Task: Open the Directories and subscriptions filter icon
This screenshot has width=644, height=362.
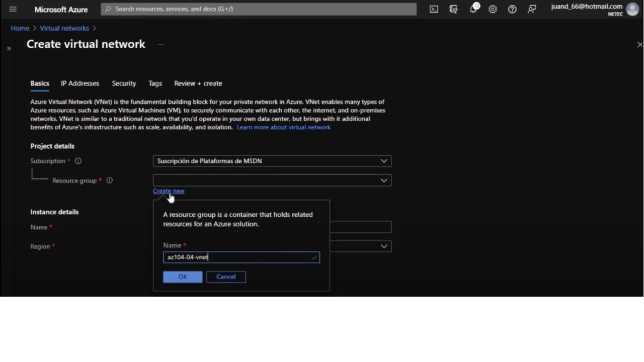Action: point(453,9)
